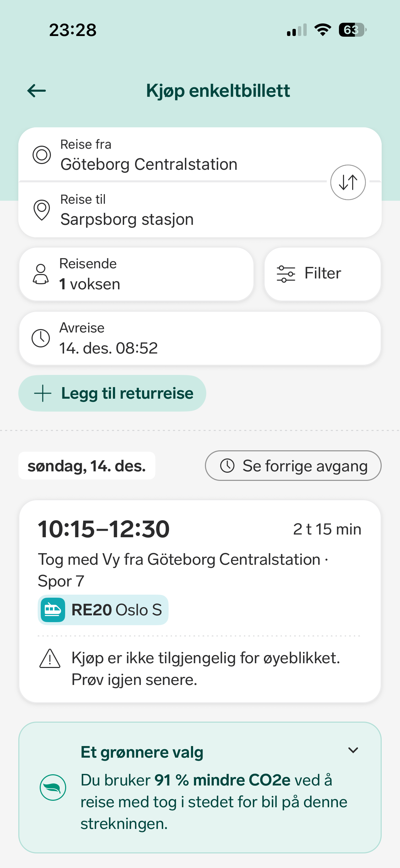400x868 pixels.
Task: Show previous departure with Se forrige avgang
Action: pyautogui.click(x=293, y=466)
